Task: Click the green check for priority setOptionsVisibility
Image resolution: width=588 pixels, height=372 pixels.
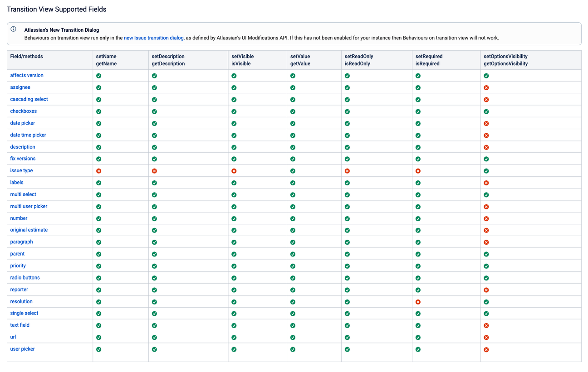Action: (486, 266)
